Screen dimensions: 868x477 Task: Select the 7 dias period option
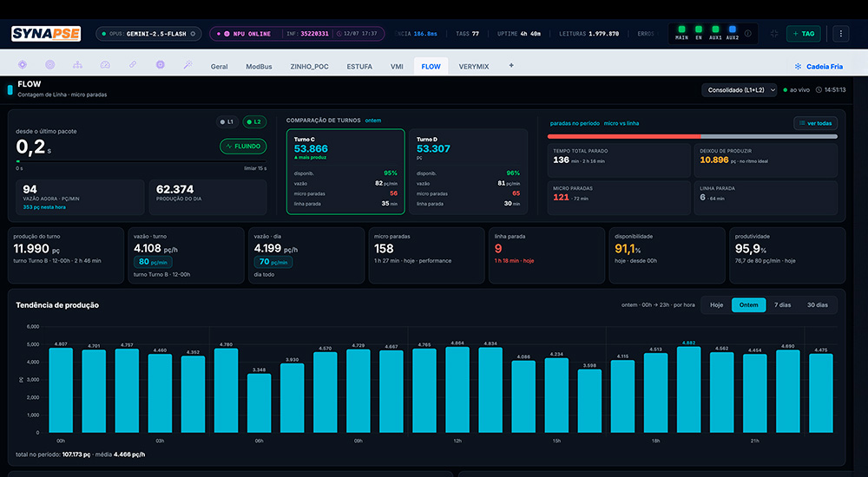point(782,305)
